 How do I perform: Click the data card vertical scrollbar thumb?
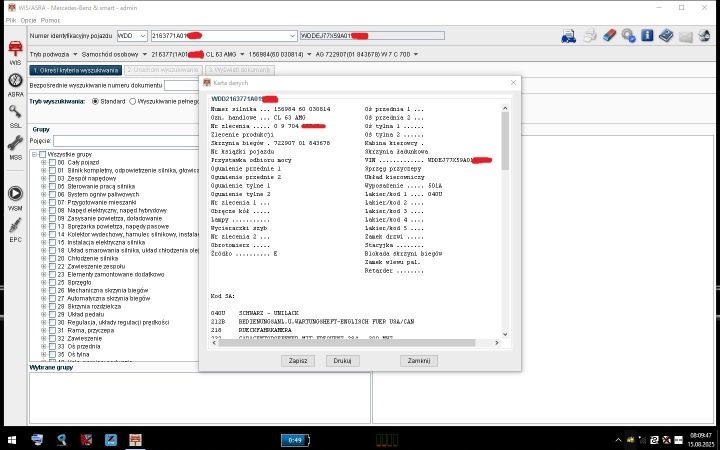[505, 141]
